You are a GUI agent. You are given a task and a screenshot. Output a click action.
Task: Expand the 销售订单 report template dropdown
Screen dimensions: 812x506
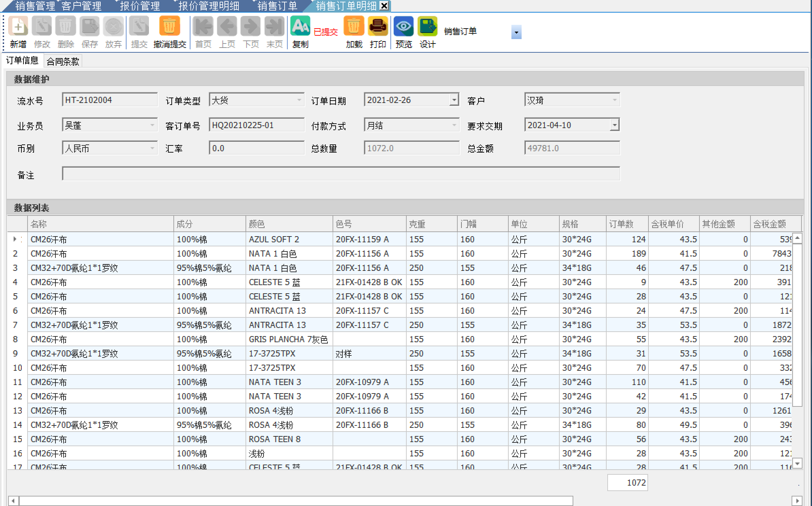pyautogui.click(x=516, y=33)
